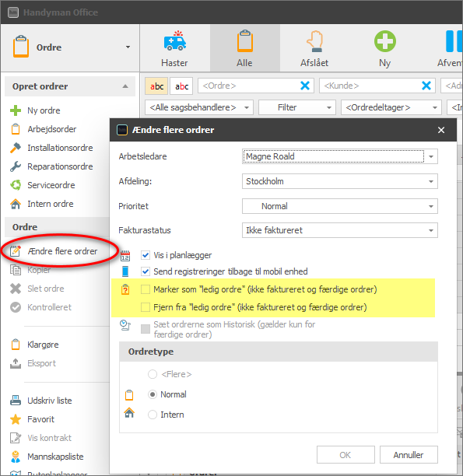
Task: Click the Annuller button
Action: coord(409,455)
